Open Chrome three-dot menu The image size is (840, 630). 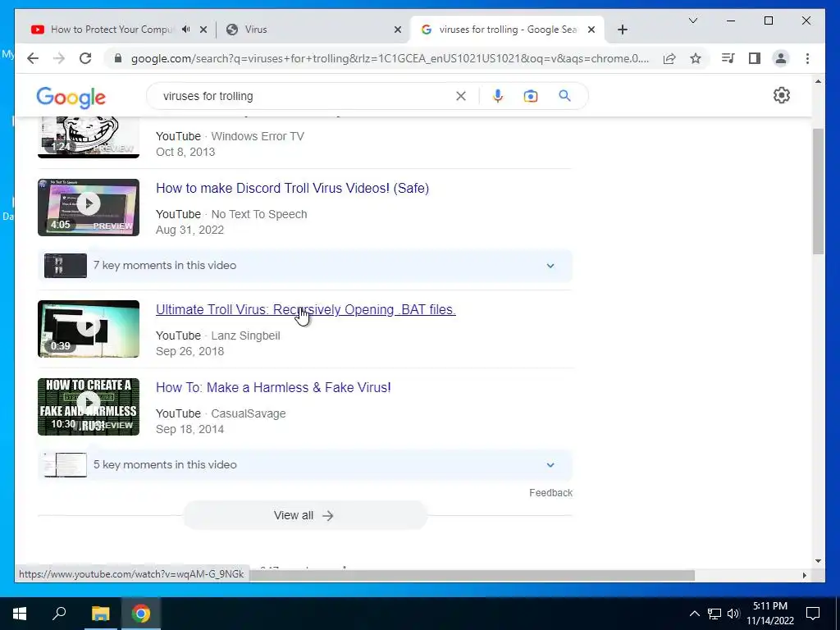click(807, 58)
